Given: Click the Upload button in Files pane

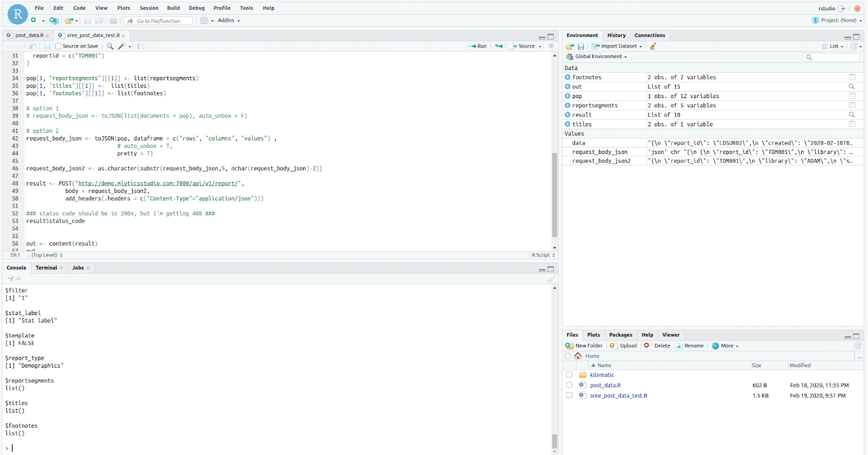Looking at the screenshot, I should 623,345.
